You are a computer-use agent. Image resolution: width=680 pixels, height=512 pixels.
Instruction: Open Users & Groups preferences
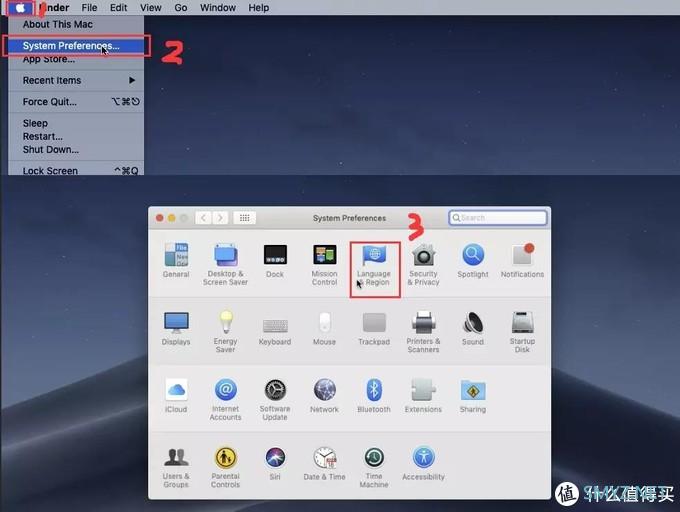[x=176, y=467]
